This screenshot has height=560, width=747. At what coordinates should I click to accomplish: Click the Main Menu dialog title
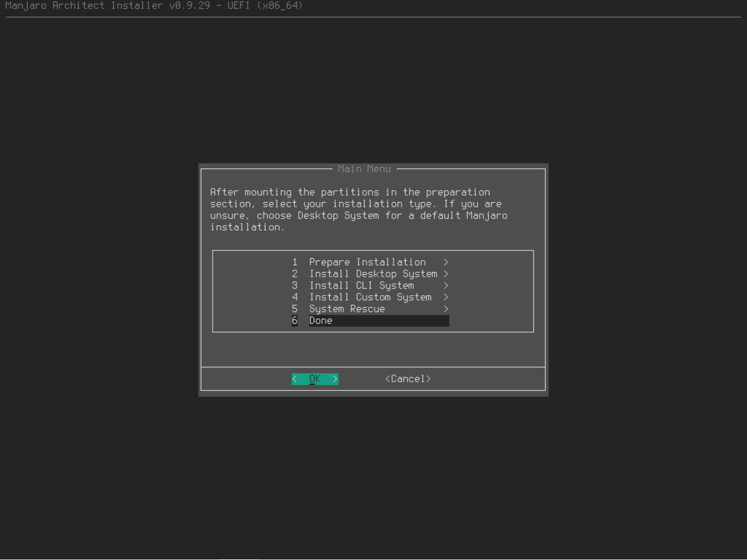point(364,169)
